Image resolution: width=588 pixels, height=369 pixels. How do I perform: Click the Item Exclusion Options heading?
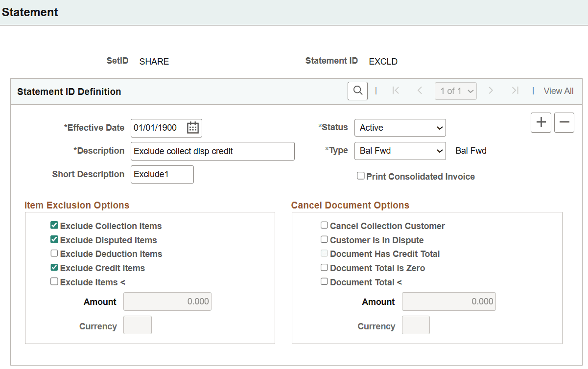coord(77,205)
